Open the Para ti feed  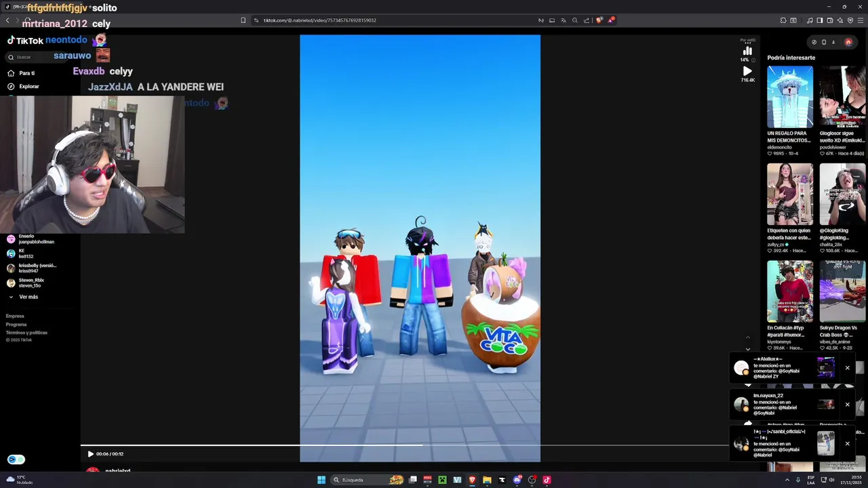(x=21, y=73)
